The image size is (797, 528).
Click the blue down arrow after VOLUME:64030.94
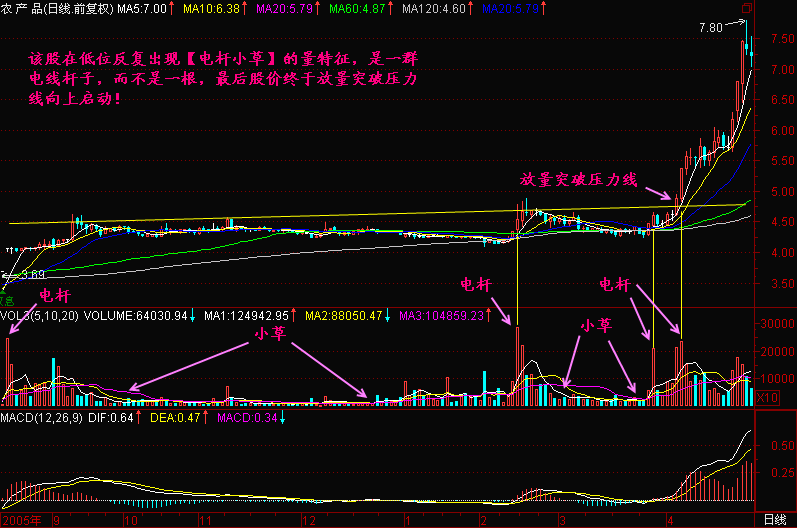pyautogui.click(x=191, y=315)
